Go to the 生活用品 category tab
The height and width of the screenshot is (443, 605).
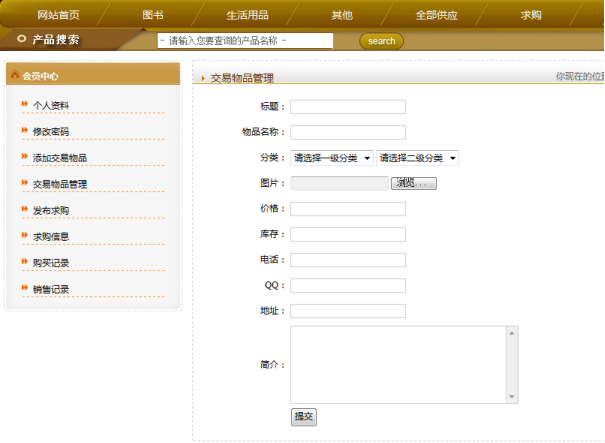[x=247, y=15]
